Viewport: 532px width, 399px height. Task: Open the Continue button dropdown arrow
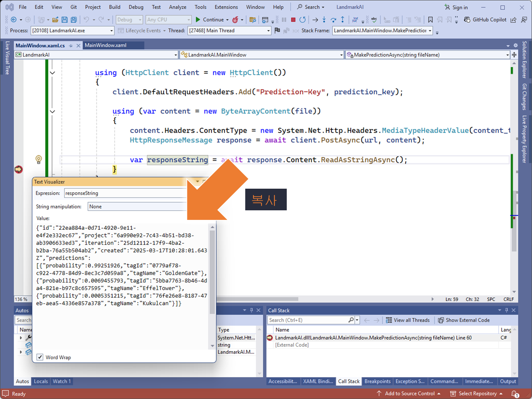click(227, 20)
